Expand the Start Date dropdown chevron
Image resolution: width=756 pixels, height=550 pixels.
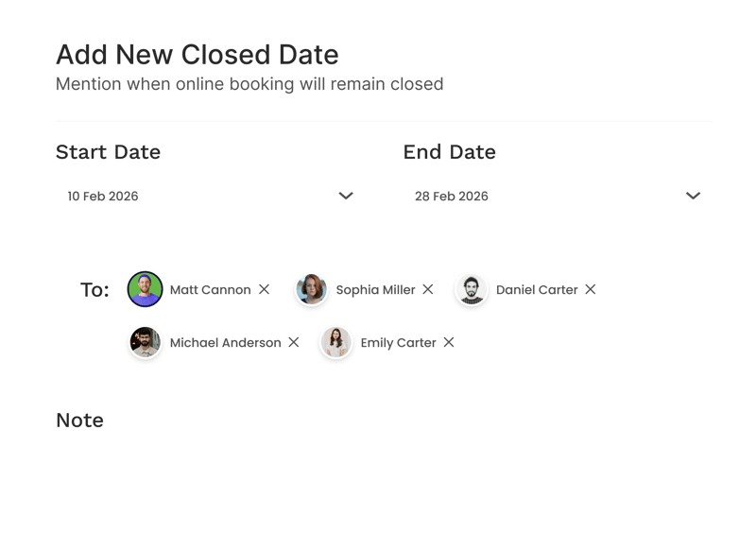[346, 196]
